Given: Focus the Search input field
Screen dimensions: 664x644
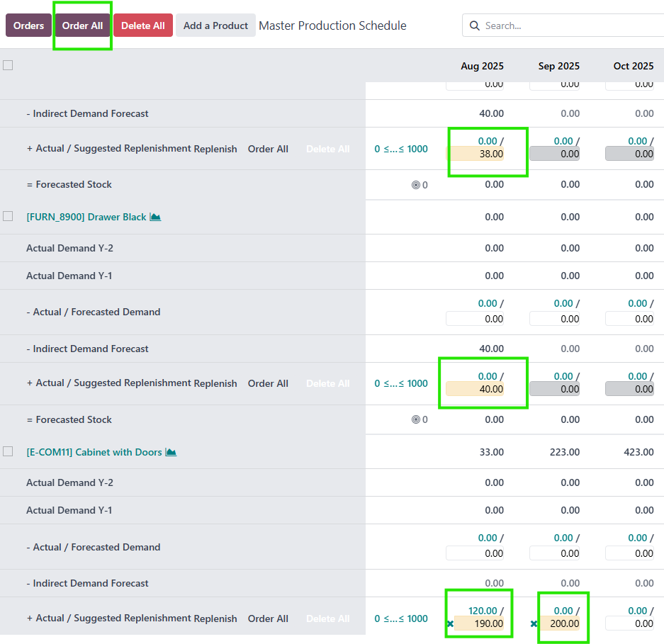Looking at the screenshot, I should coord(567,26).
